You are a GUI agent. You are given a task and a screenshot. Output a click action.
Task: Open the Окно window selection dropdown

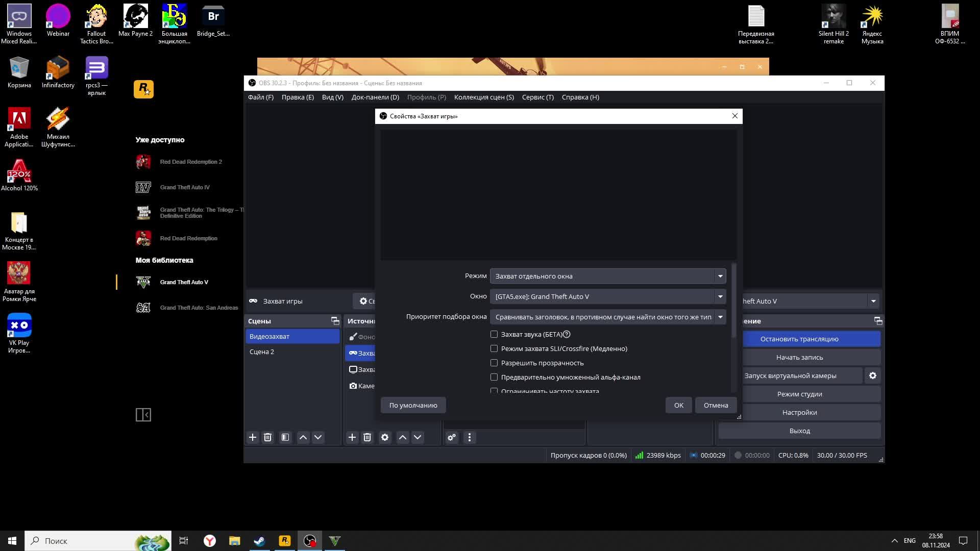[608, 296]
